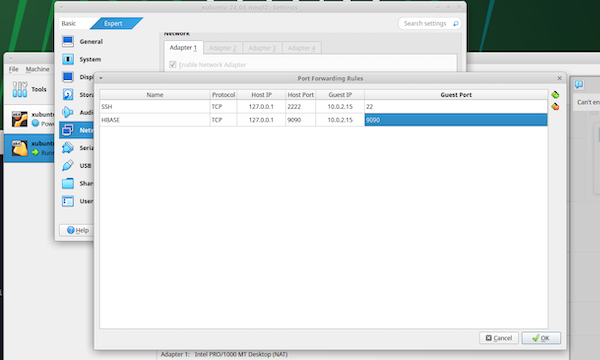The image size is (600, 360).
Task: Sort by the Name column header
Action: click(x=155, y=94)
